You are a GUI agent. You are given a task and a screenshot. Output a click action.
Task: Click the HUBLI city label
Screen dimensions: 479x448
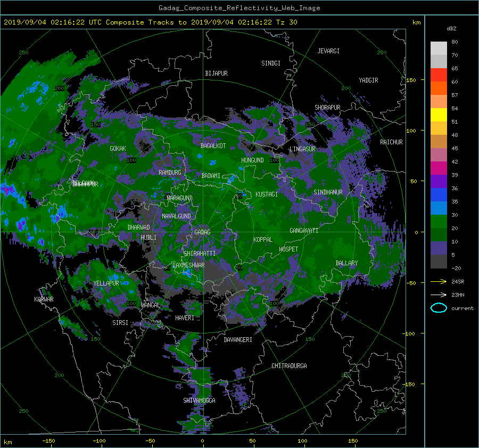pyautogui.click(x=148, y=237)
